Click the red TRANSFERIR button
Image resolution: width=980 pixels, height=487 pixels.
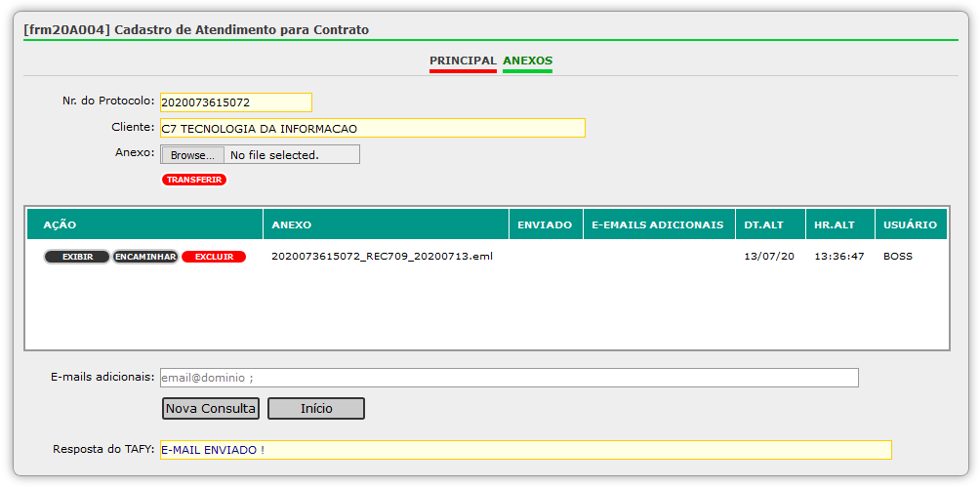(194, 180)
